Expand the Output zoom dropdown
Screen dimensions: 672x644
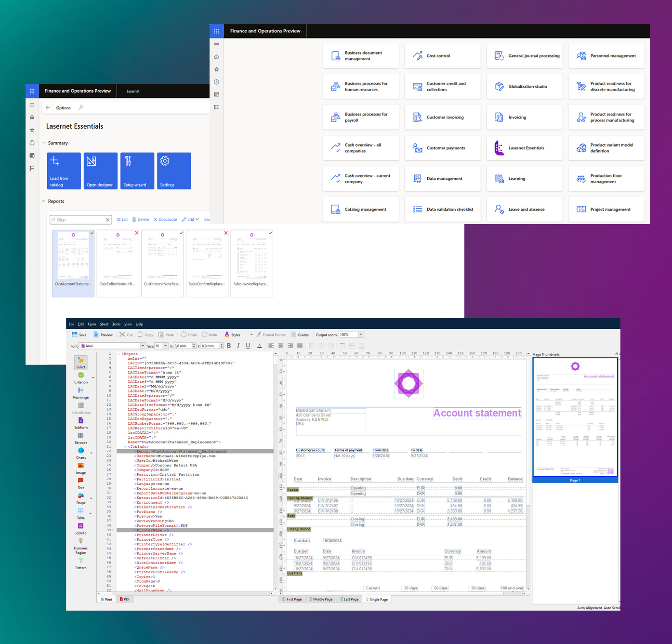pos(361,335)
